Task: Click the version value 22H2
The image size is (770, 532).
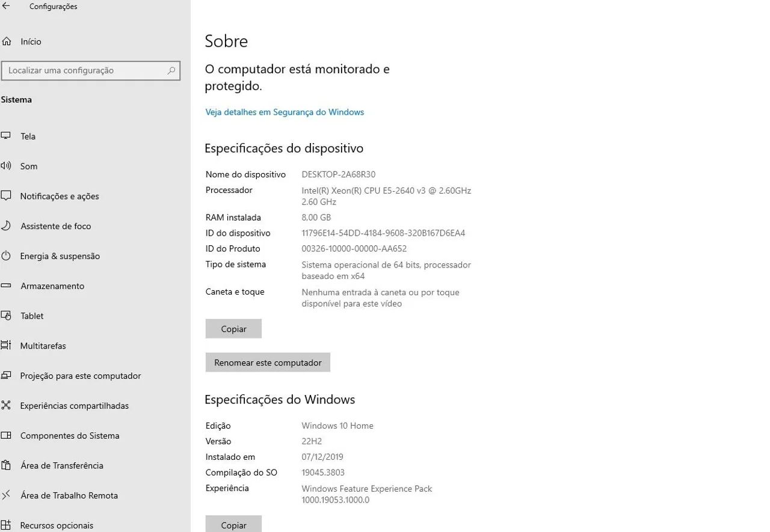Action: coord(312,441)
